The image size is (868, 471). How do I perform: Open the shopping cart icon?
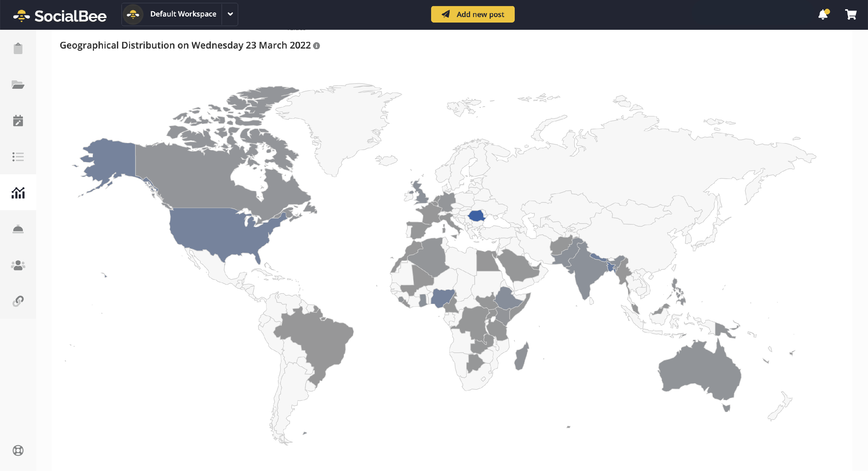click(x=851, y=14)
